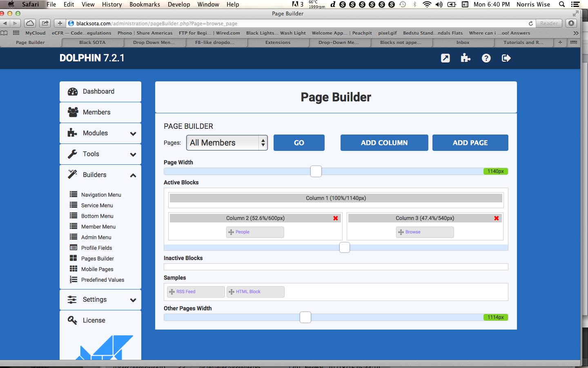
Task: Click the extensions puzzle piece icon in header
Action: point(465,58)
